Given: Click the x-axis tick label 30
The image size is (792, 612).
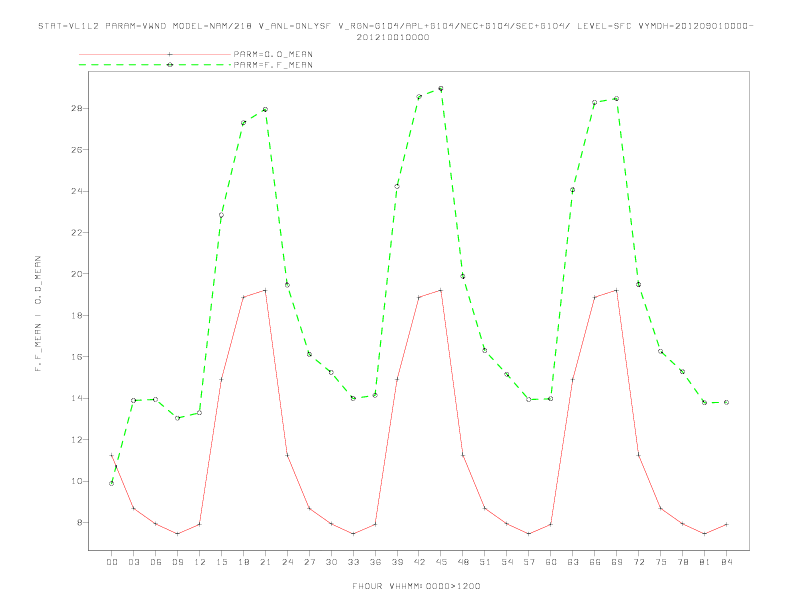Looking at the screenshot, I should coord(331,562).
